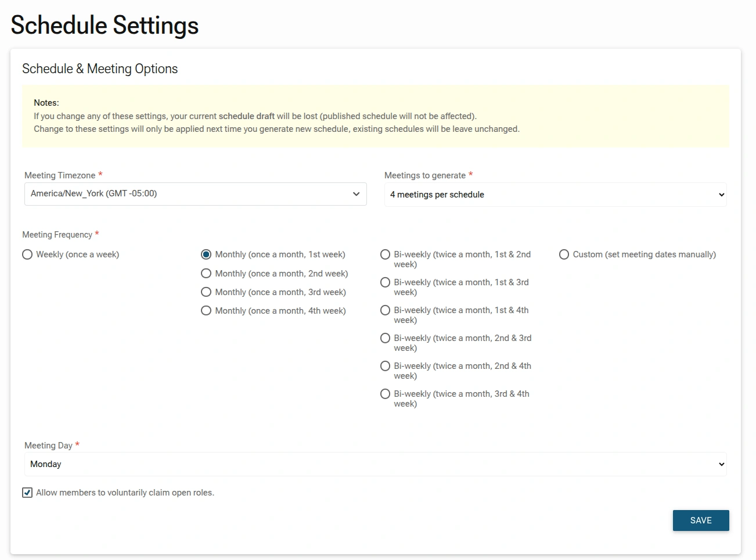Expand the Meetings to generate dropdown
Viewport: 756px width, 560px height.
(x=546, y=195)
